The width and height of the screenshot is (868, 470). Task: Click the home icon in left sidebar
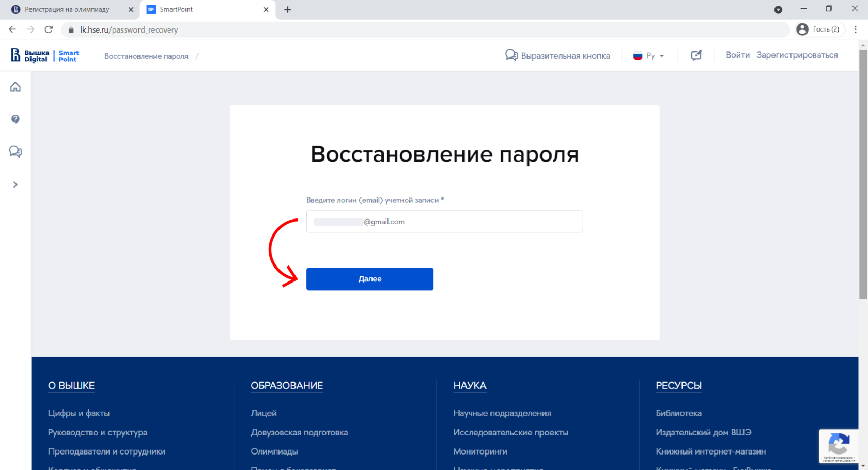click(x=16, y=87)
